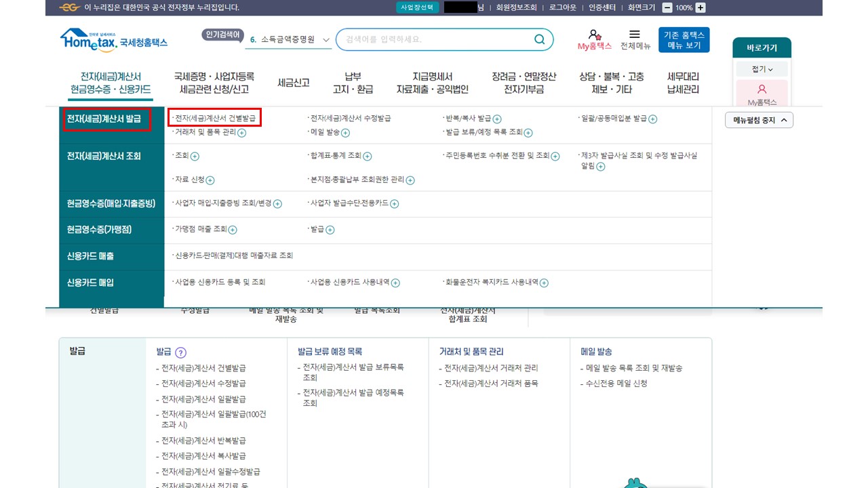Open 전자(세금)계산서 일괄발급 link below

coord(203,399)
